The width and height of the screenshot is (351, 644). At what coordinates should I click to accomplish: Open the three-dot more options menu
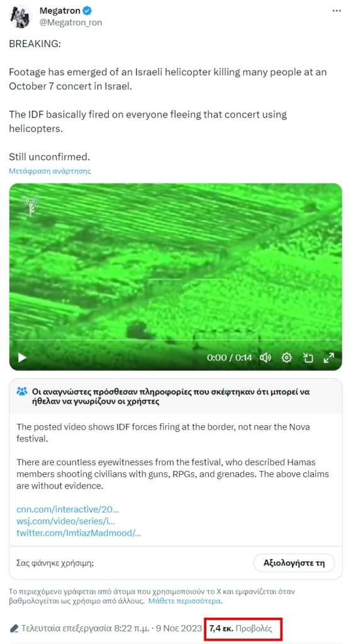click(x=337, y=11)
